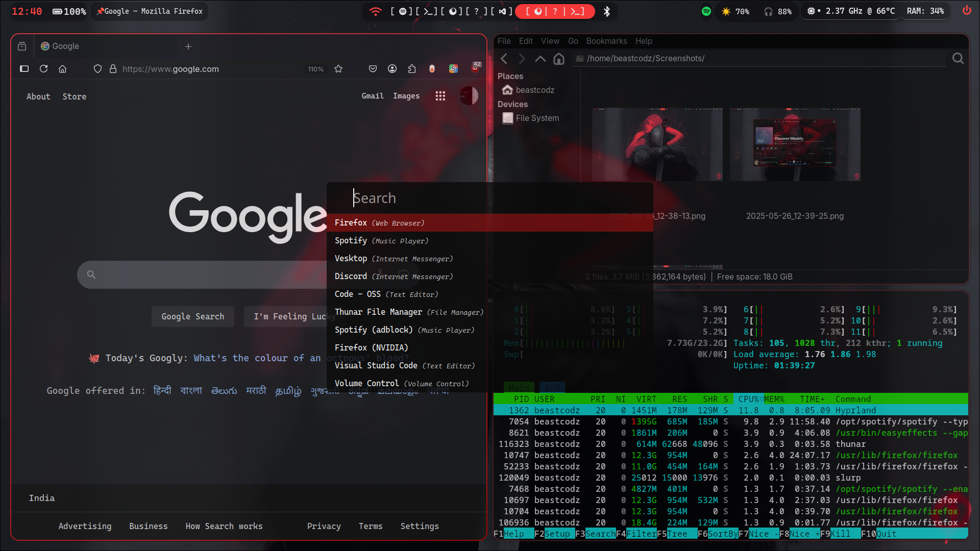980x551 pixels.
Task: Open a new Firefox tab
Action: click(x=188, y=46)
